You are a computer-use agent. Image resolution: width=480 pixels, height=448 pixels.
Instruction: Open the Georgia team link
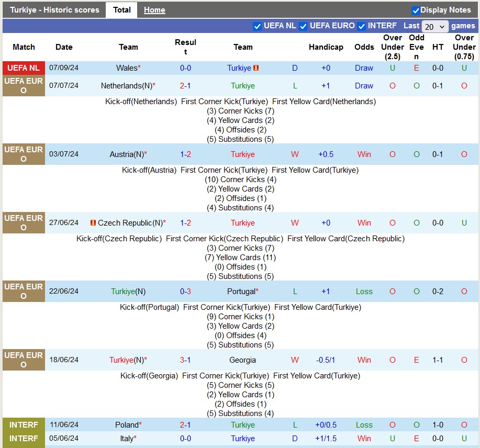pos(242,360)
